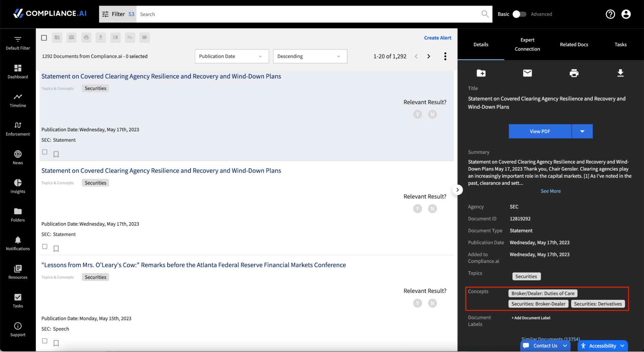Image resolution: width=644 pixels, height=352 pixels.
Task: Mark first result as not relevant with N
Action: (x=432, y=114)
